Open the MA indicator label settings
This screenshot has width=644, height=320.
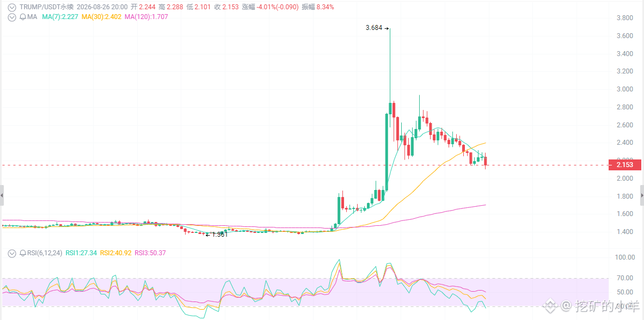click(32, 17)
